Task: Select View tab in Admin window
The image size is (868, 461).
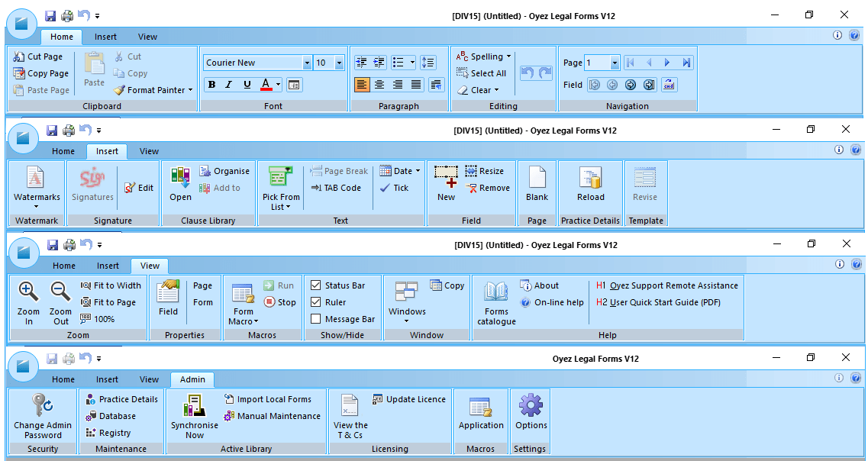Action: tap(149, 379)
